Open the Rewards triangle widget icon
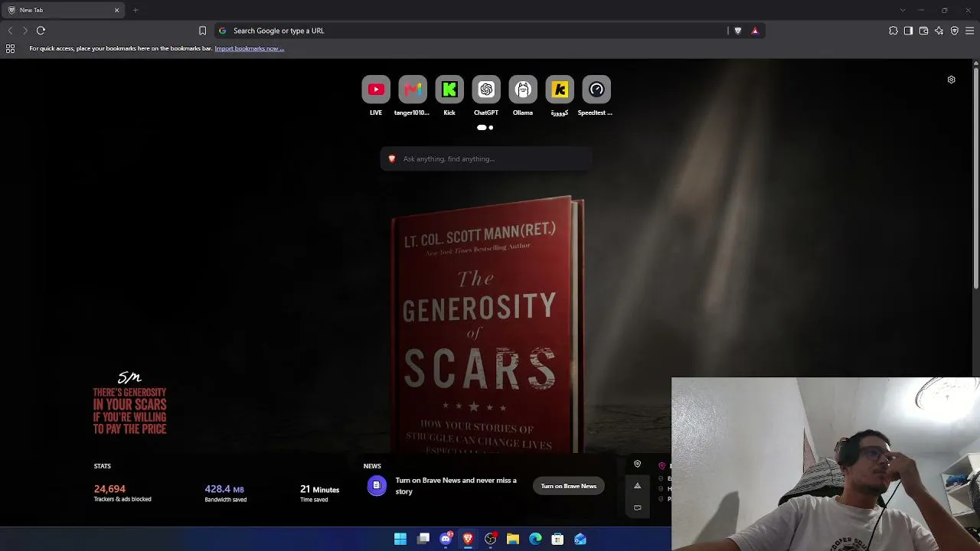The width and height of the screenshot is (980, 551). (637, 485)
